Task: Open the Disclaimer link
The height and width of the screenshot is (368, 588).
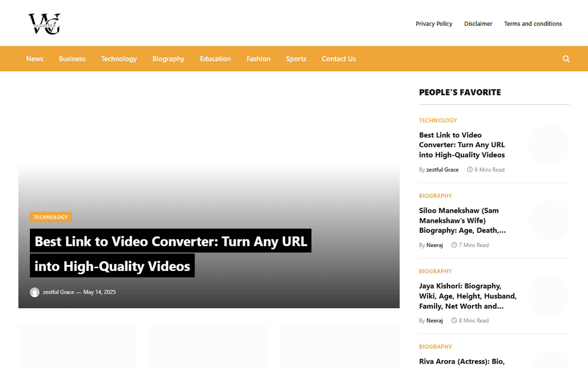Action: (x=478, y=23)
